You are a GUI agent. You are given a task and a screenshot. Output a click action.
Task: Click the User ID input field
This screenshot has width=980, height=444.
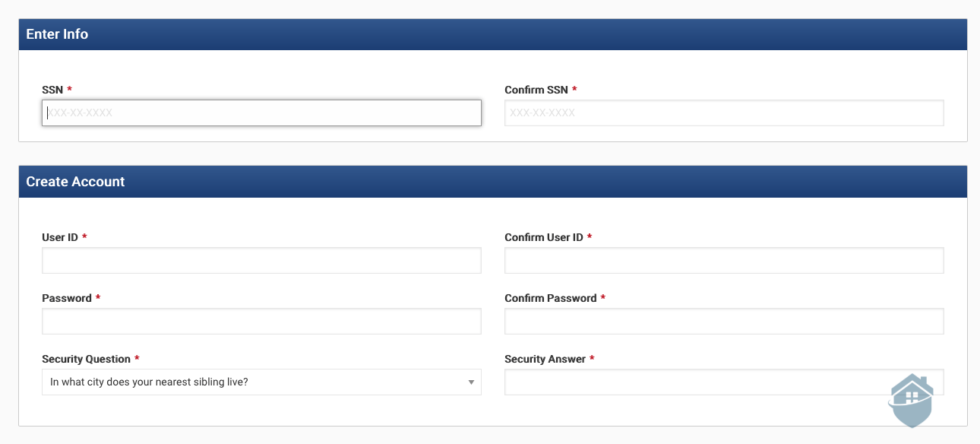(261, 260)
